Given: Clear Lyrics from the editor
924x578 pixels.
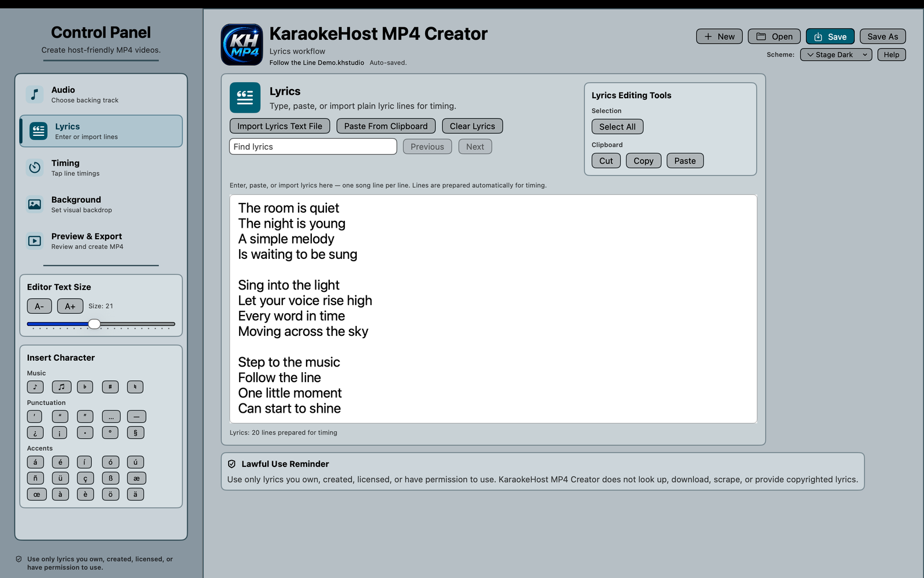Looking at the screenshot, I should (x=472, y=126).
